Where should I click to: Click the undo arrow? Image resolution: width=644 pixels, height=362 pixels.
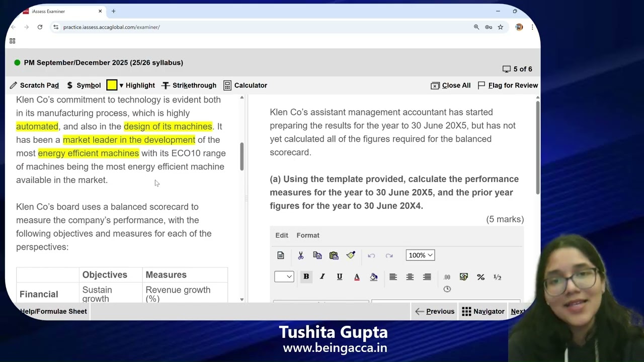371,256
